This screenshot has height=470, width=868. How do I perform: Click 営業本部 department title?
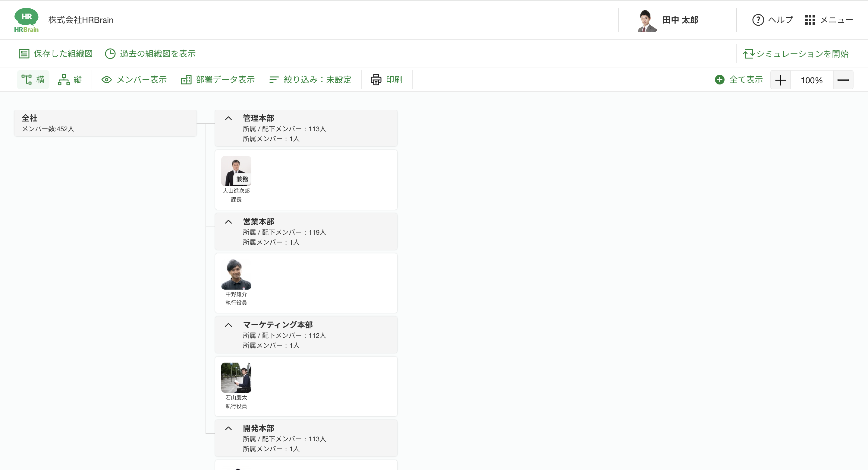[259, 222]
